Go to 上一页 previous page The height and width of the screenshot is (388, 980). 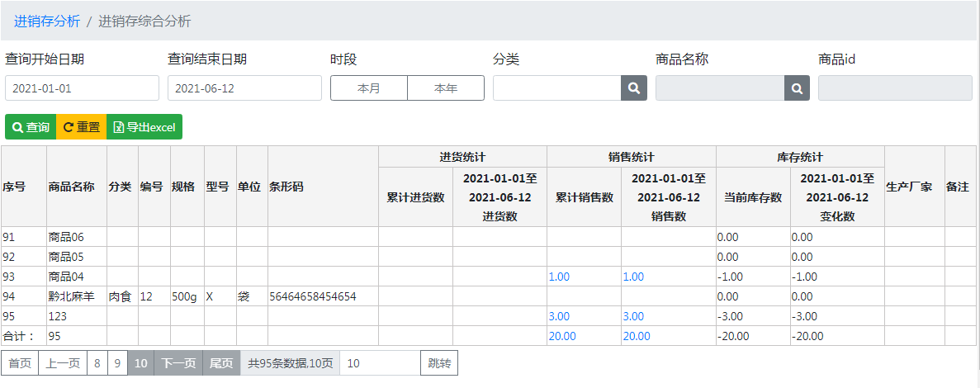coord(63,363)
